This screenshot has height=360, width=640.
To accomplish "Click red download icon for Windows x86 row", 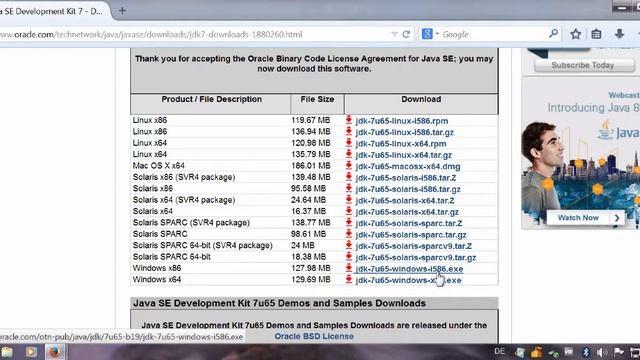I will point(349,268).
